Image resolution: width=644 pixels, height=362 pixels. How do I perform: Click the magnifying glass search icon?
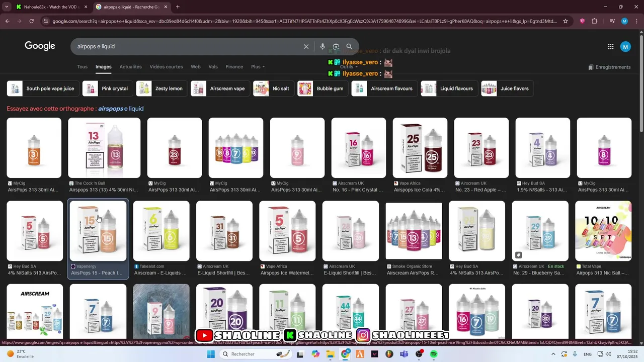[x=349, y=46]
